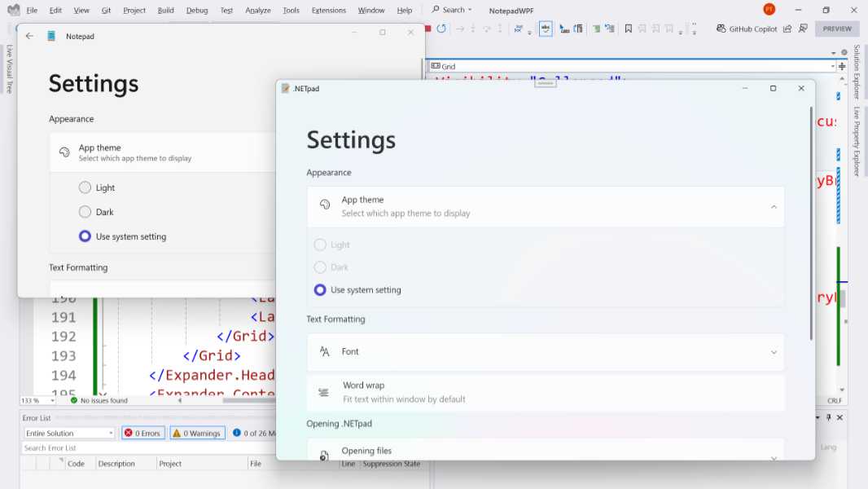Expand the Font options in .NETpad
This screenshot has height=489, width=868.
tap(774, 351)
